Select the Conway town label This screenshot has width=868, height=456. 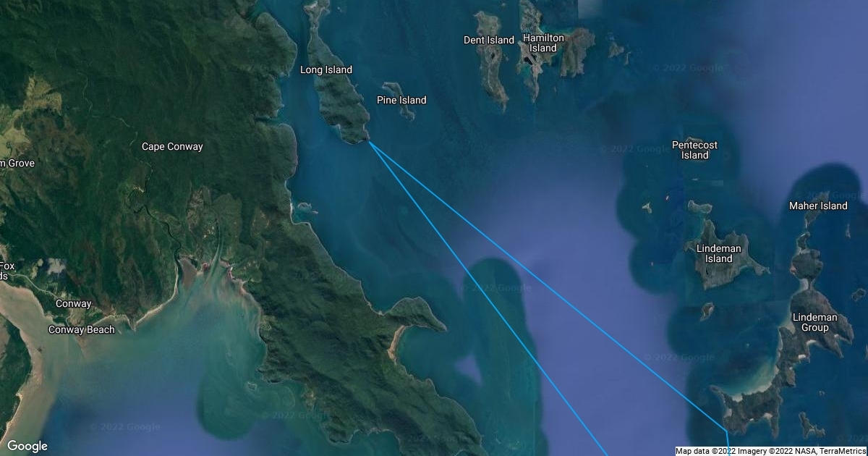coord(74,304)
